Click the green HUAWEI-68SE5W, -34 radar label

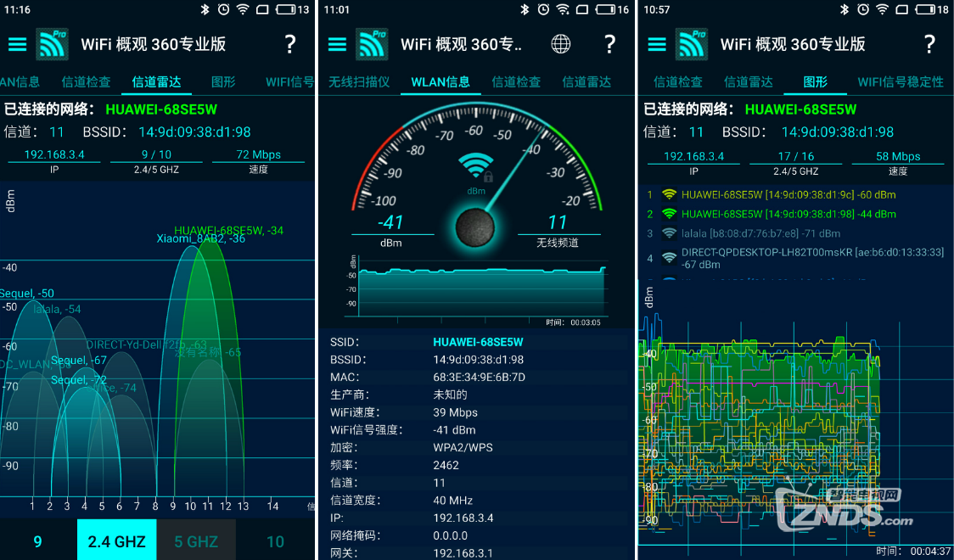point(229,231)
